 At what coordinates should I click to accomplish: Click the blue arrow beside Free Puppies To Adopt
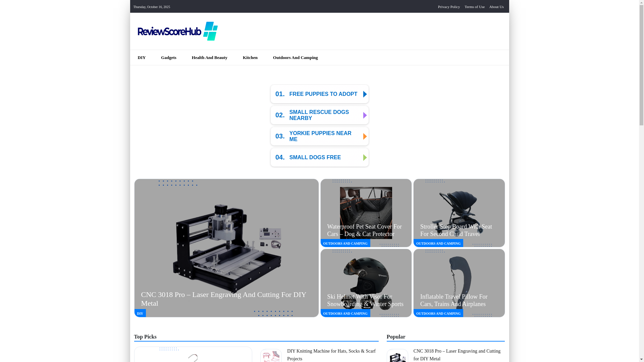pyautogui.click(x=365, y=94)
